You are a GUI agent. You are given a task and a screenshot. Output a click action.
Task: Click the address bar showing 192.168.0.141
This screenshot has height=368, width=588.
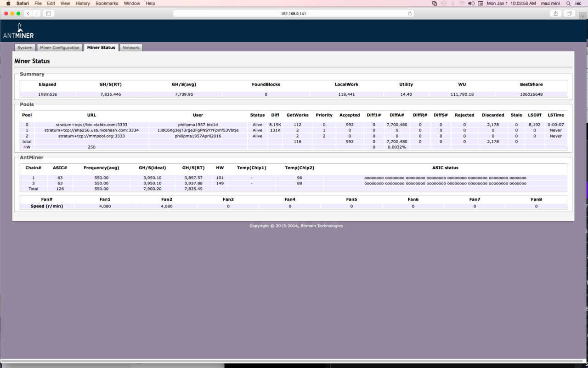[294, 13]
